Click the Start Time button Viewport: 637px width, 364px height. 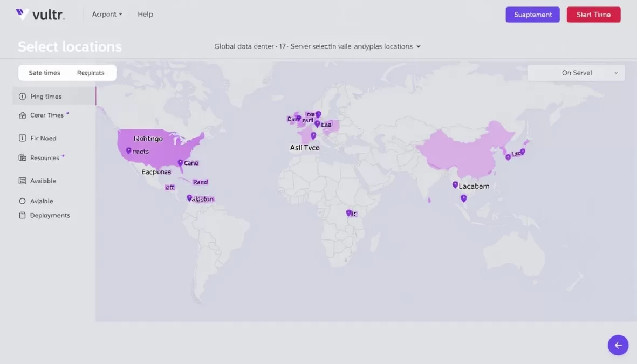click(593, 15)
